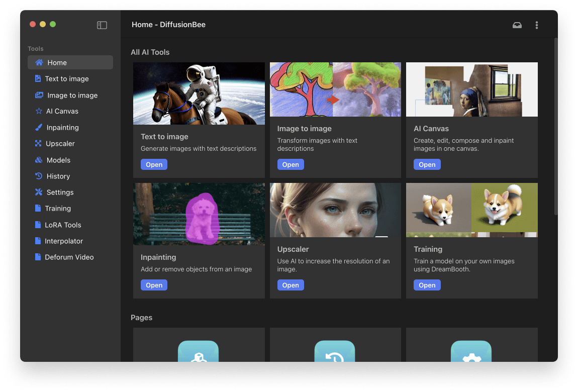Select Training in the sidebar
Image resolution: width=578 pixels, height=392 pixels.
pos(70,208)
